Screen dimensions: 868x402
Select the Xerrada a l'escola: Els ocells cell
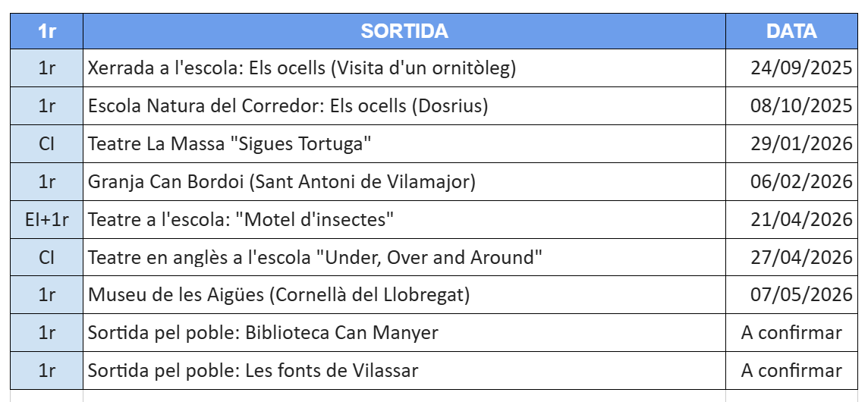(x=302, y=68)
